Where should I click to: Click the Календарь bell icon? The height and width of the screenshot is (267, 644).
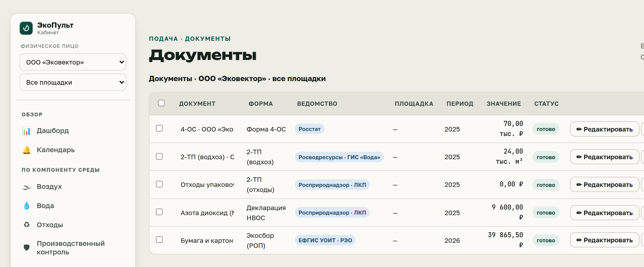pos(26,150)
